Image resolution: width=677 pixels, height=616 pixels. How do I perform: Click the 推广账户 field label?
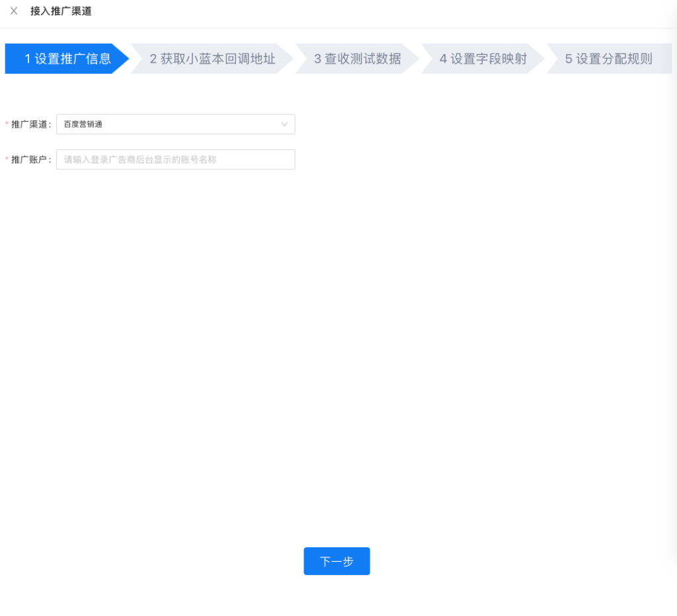(x=31, y=159)
